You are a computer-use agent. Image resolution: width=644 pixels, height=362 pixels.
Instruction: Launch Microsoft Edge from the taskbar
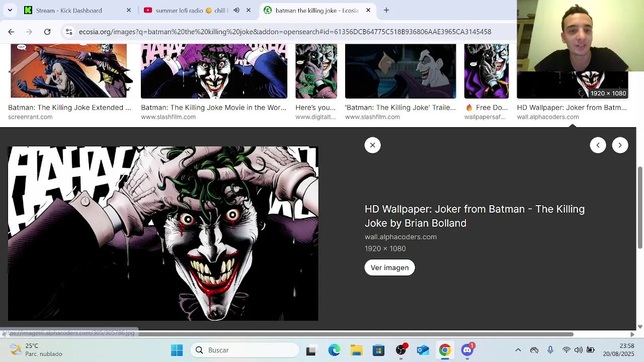[x=334, y=350]
